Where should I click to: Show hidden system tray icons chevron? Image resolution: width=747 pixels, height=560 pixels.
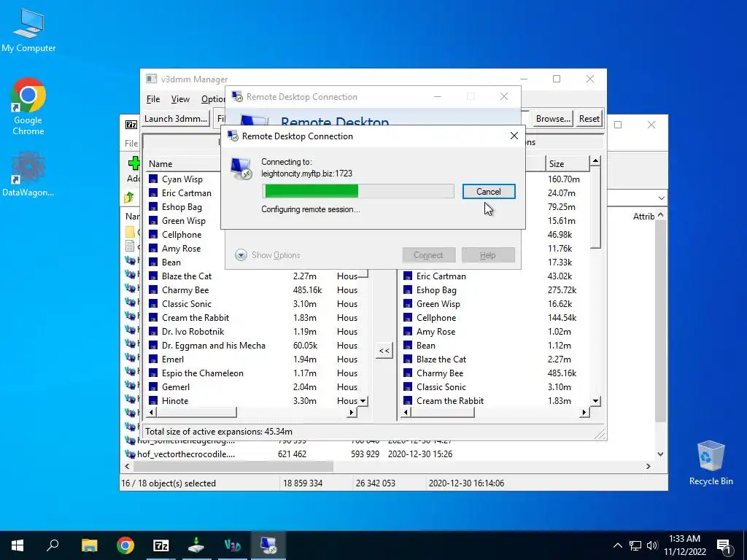pos(617,545)
